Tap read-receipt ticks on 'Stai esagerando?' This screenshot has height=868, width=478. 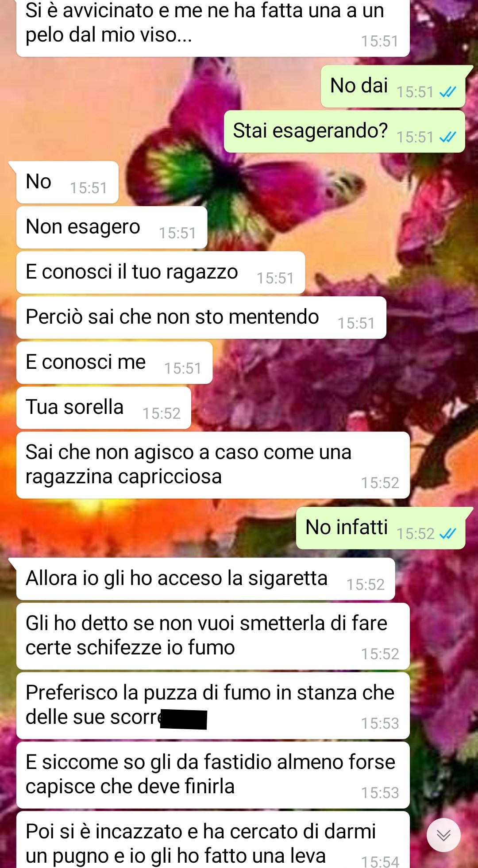point(447,137)
